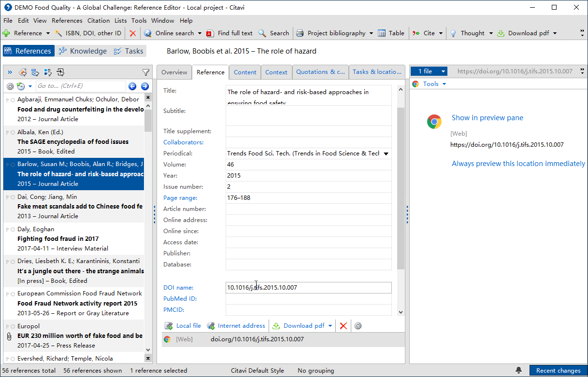Click Show in preview pane link
The height and width of the screenshot is (377, 588).
(x=488, y=118)
